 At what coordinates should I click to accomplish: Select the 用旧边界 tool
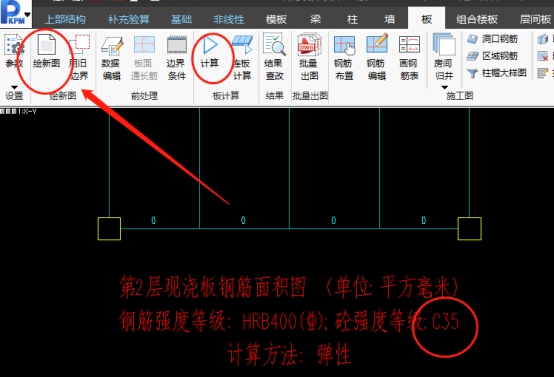(x=79, y=57)
